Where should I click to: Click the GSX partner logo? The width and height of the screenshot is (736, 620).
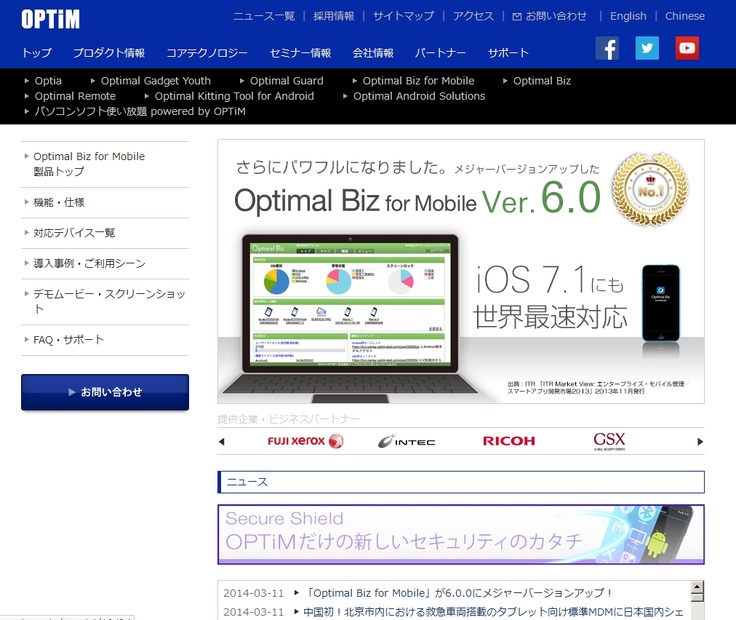tap(609, 441)
